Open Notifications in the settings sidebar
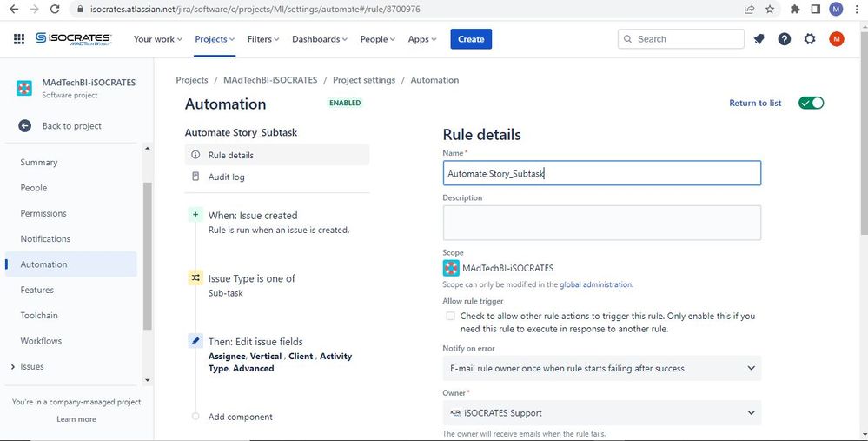 pyautogui.click(x=45, y=239)
